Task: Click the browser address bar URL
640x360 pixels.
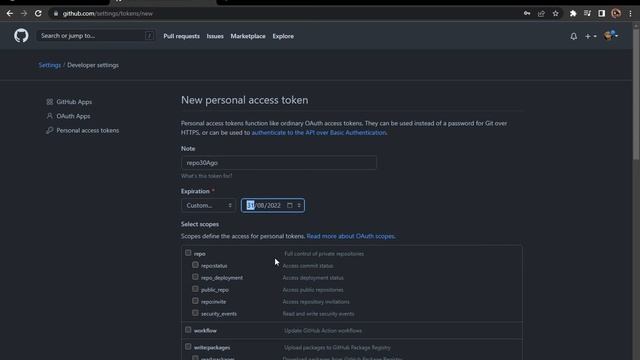Action: pyautogui.click(x=108, y=13)
